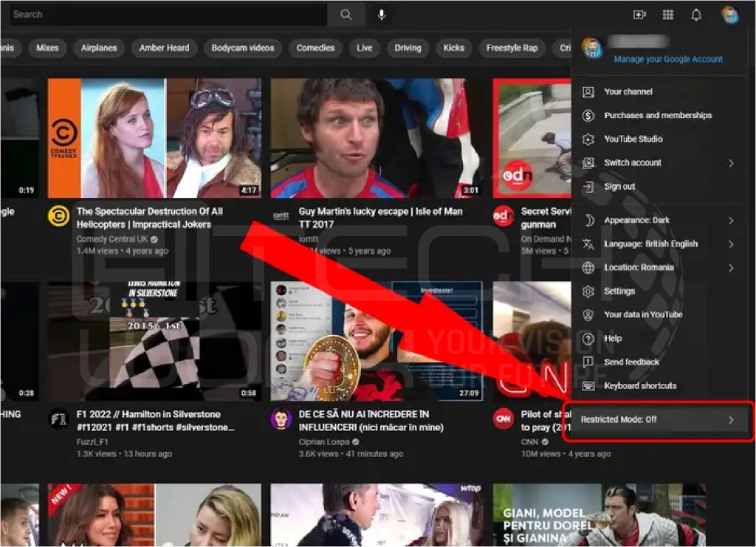Filter by the Mixes chip
The image size is (756, 547).
pos(47,48)
